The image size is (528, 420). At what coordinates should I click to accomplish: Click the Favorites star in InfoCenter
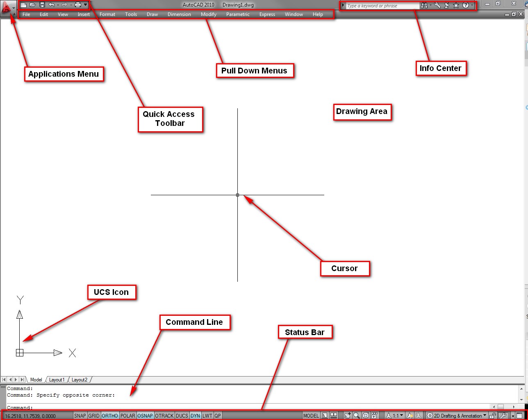(x=456, y=5)
